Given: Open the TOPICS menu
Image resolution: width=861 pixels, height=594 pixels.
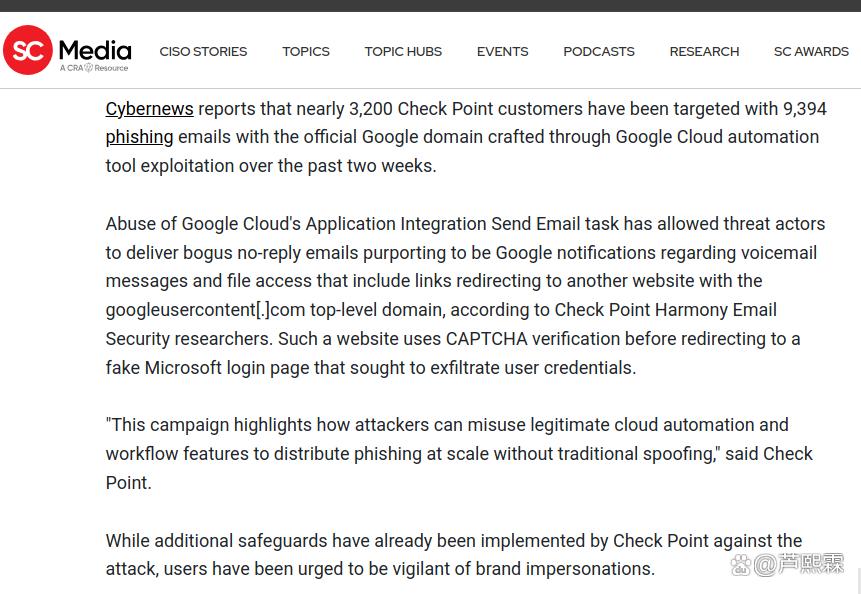Looking at the screenshot, I should click(x=306, y=52).
